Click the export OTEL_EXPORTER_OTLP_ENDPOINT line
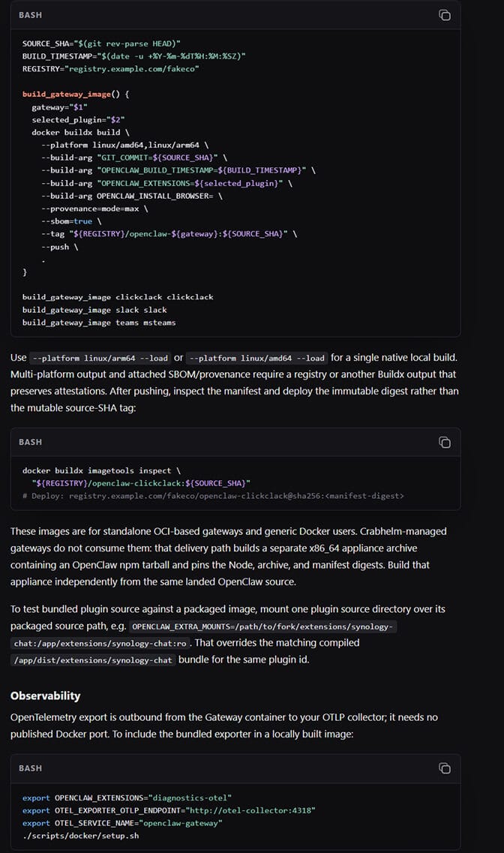 tap(169, 810)
